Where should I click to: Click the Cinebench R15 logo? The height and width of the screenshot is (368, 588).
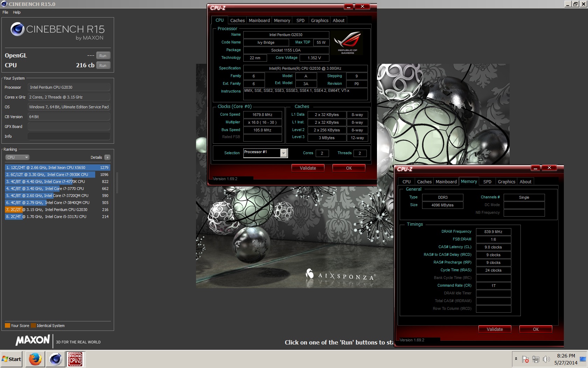57,31
